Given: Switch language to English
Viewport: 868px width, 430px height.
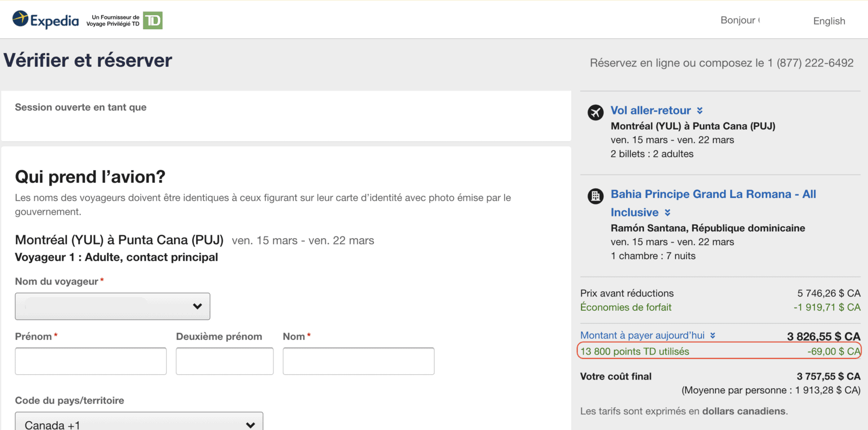Looking at the screenshot, I should [x=829, y=21].
